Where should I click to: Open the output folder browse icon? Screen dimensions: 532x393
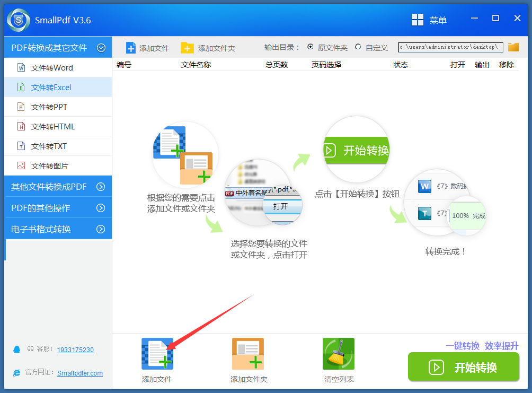pos(513,47)
